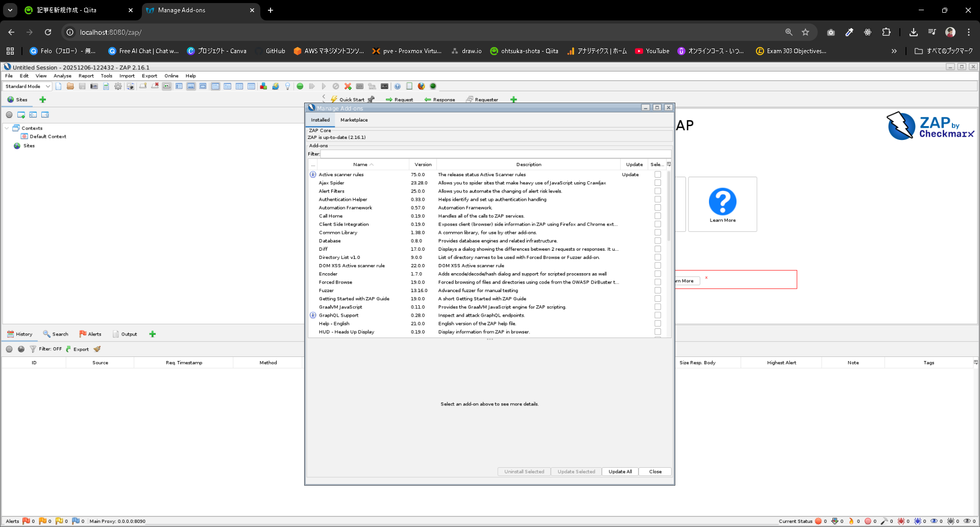
Task: Click the add-ons Filter input field
Action: 496,154
